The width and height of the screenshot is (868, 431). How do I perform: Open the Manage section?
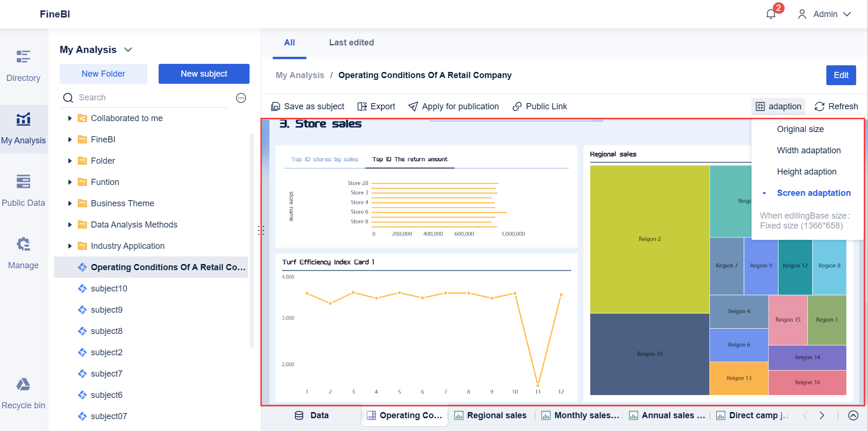[x=23, y=253]
